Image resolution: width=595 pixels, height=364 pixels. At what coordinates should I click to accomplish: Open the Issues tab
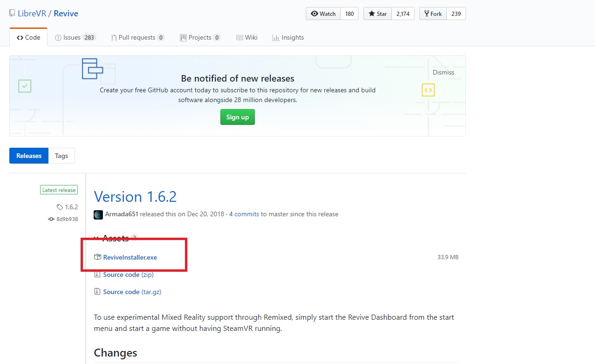(75, 37)
